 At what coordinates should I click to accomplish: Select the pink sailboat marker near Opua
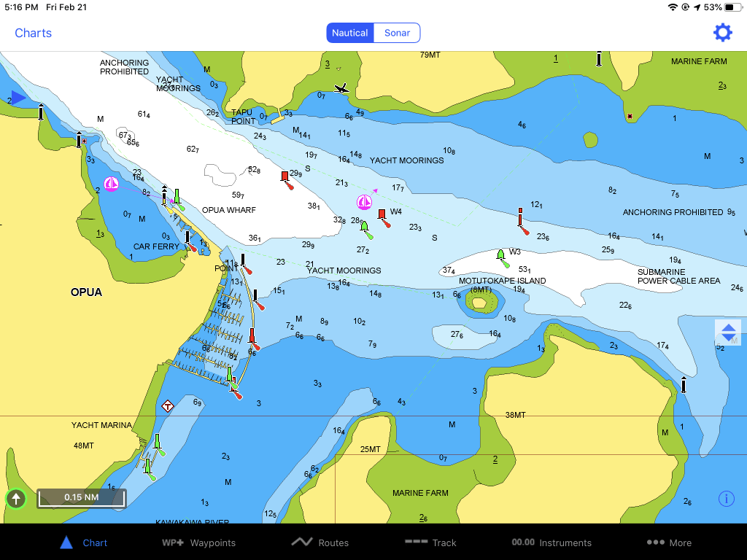tap(112, 184)
